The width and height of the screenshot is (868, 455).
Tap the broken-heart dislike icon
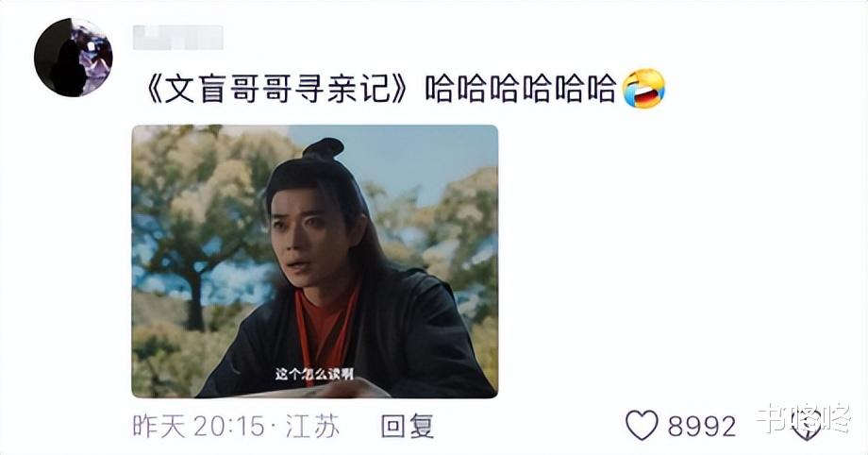point(806,426)
